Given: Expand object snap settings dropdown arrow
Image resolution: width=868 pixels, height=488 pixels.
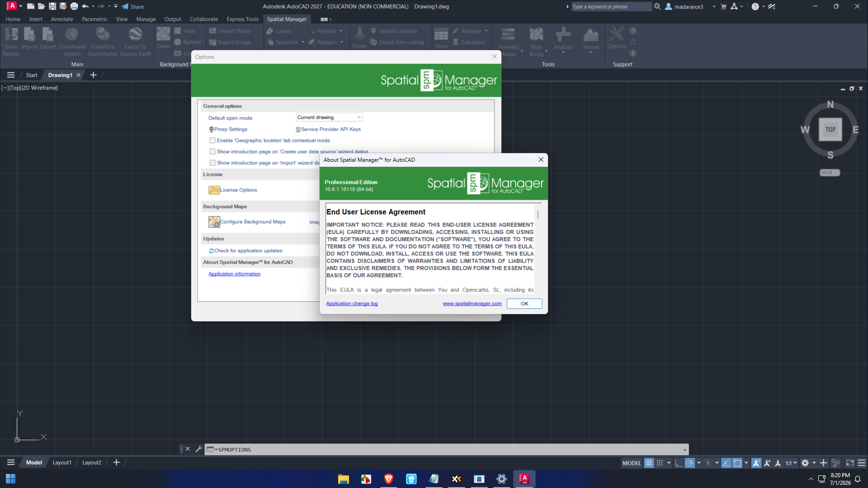Looking at the screenshot, I should 746,463.
